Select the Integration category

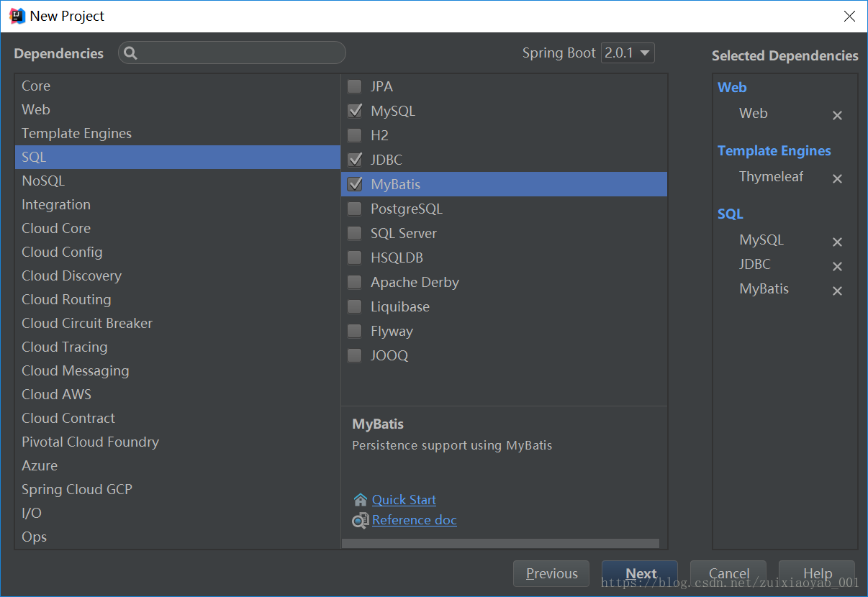point(177,204)
